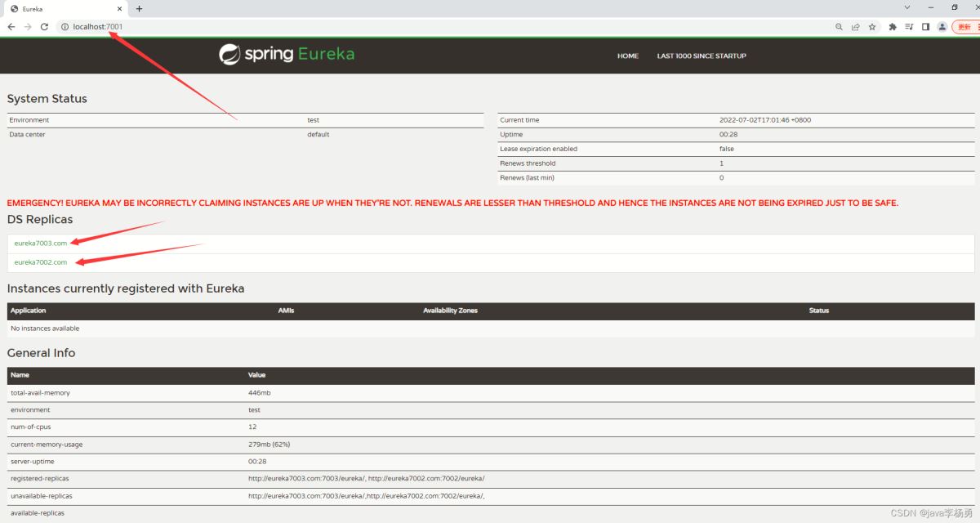Image resolution: width=980 pixels, height=523 pixels.
Task: Open the eureka7002.com replica link
Action: click(41, 262)
